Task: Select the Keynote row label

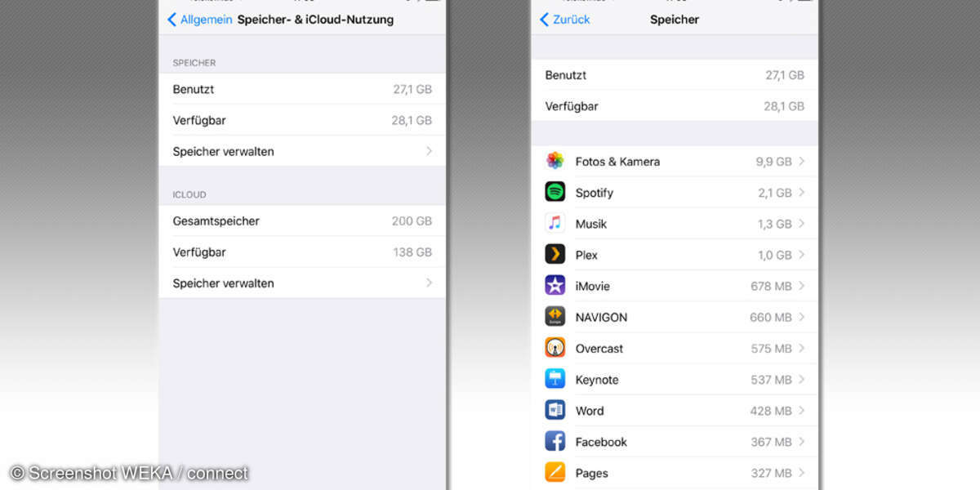Action: coord(597,380)
